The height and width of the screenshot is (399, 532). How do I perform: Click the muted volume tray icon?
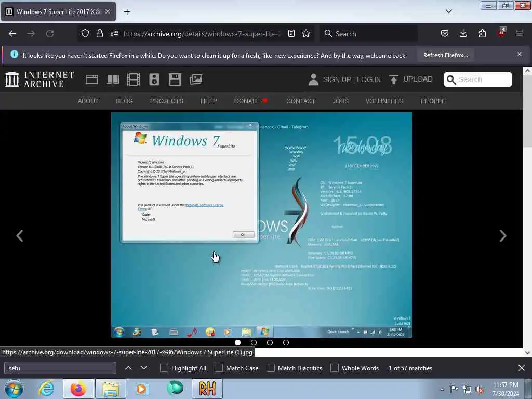pyautogui.click(x=480, y=390)
